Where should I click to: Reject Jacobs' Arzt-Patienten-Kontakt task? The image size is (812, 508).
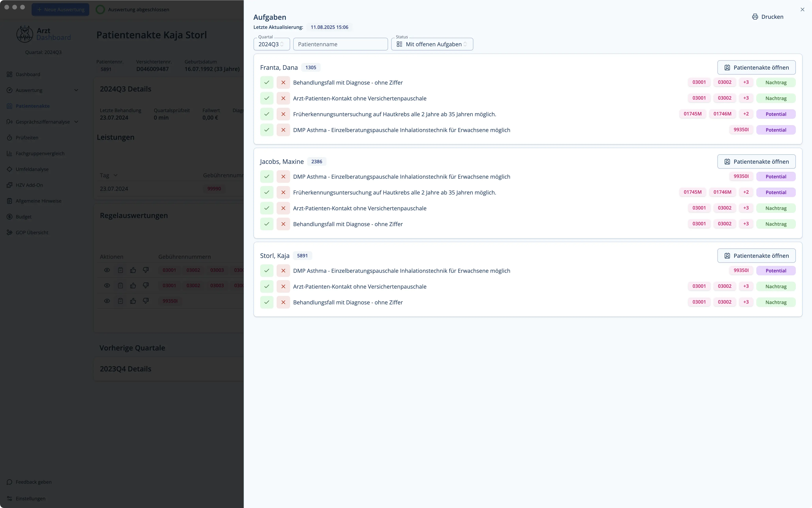pyautogui.click(x=283, y=208)
